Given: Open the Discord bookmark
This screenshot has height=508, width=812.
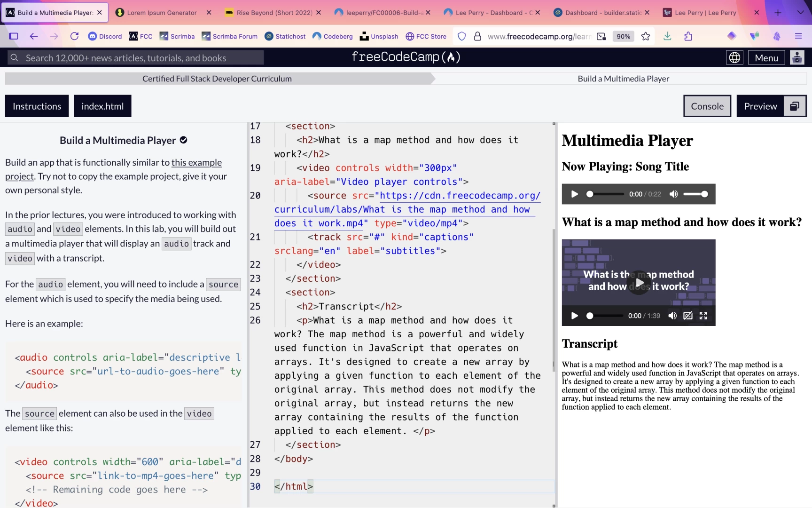Looking at the screenshot, I should pyautogui.click(x=104, y=36).
